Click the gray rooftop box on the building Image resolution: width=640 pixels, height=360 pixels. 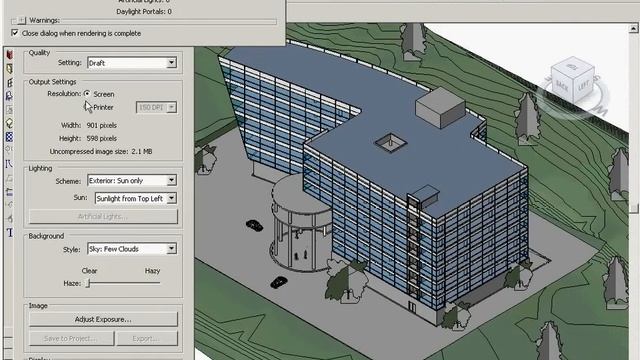(440, 107)
